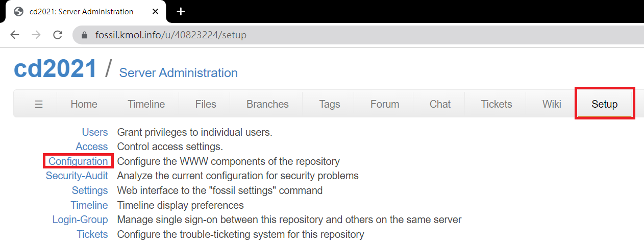Open the Timeline link in the setup list
The height and width of the screenshot is (244, 644).
pos(89,205)
